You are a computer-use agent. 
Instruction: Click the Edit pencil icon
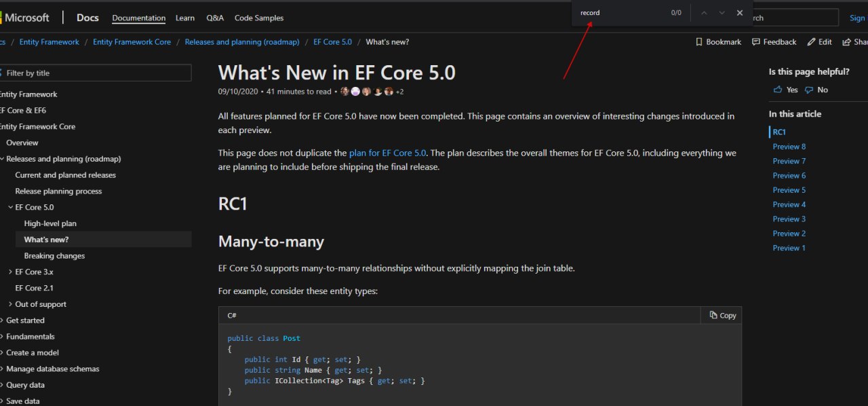[812, 42]
